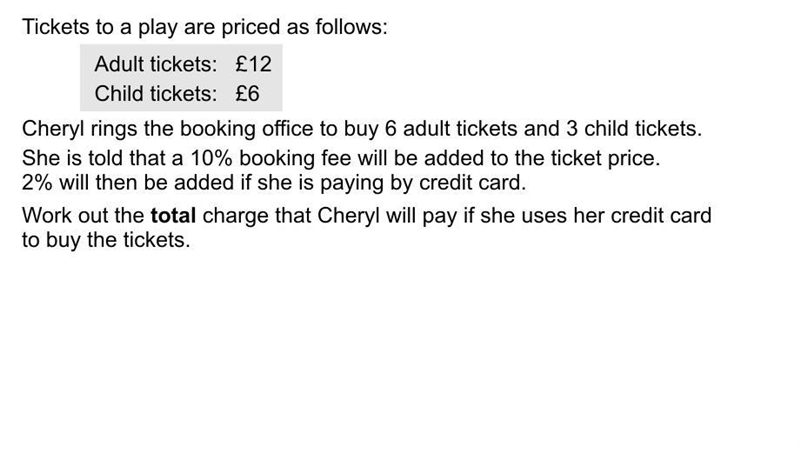Click the bold word 'total'

click(x=173, y=215)
